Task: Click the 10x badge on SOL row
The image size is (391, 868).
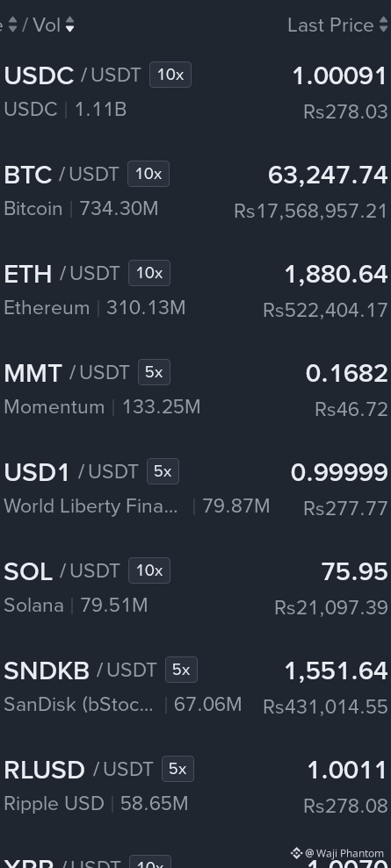Action: 149,570
